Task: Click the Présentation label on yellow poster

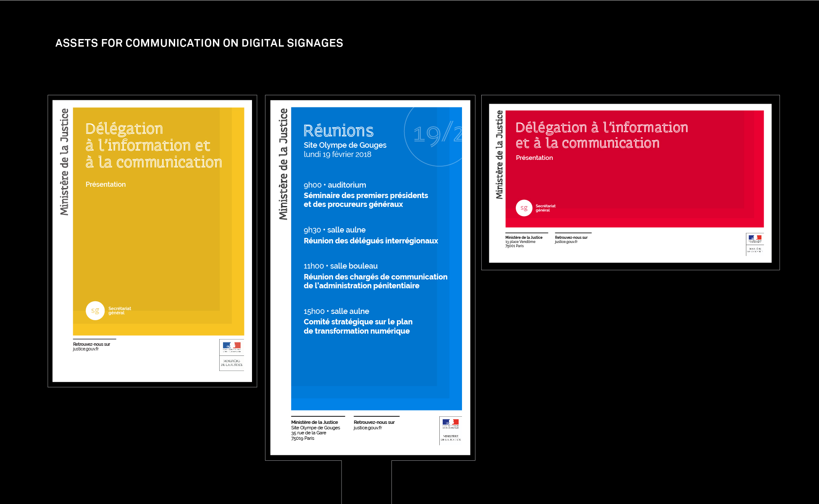Action: pyautogui.click(x=105, y=184)
